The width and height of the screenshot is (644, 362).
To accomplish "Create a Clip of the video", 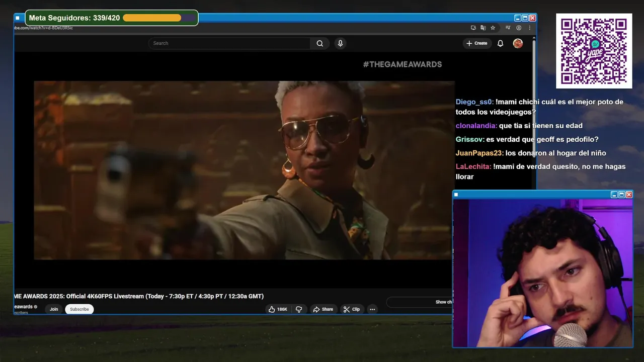I will [x=352, y=309].
